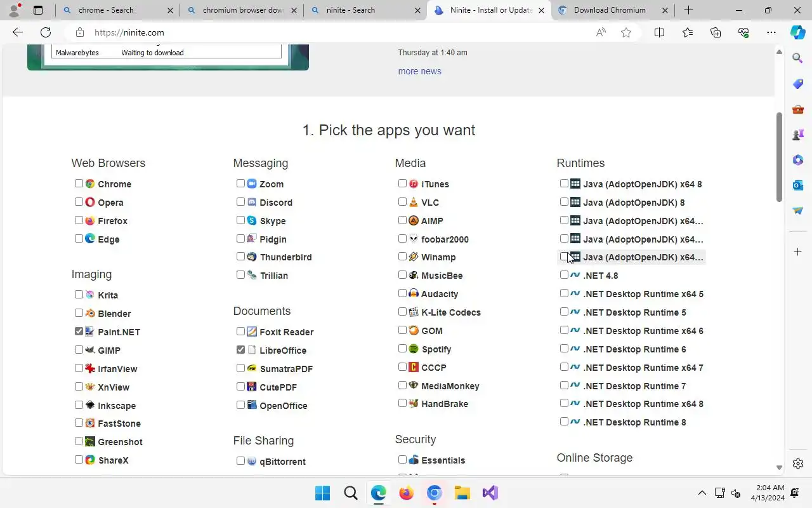The image size is (812, 508).
Task: Add a sidebar app with plus button
Action: [798, 252]
